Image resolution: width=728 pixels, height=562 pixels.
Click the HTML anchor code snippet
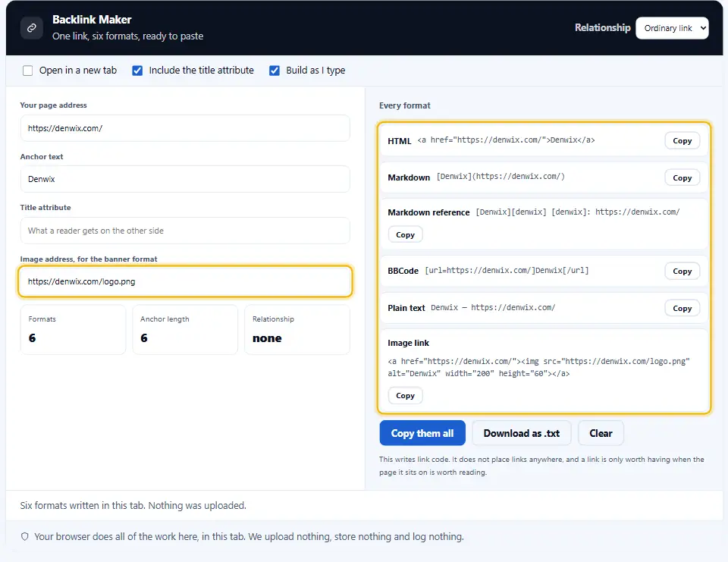(x=506, y=140)
